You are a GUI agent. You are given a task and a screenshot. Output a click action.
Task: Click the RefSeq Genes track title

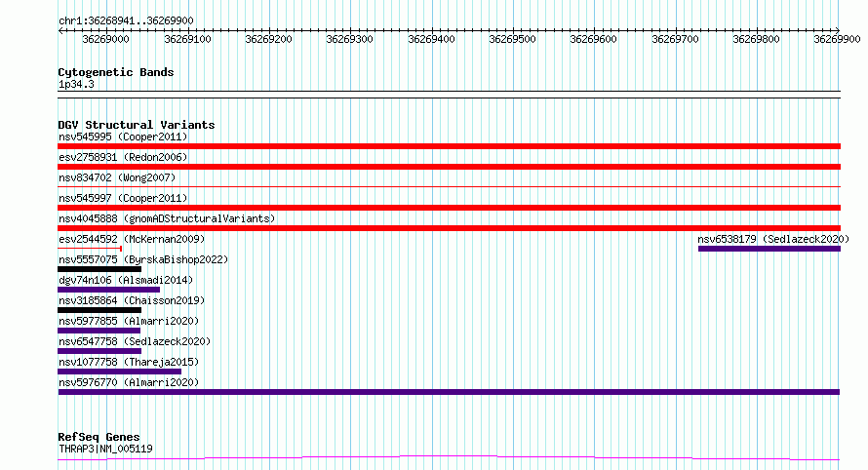pyautogui.click(x=99, y=438)
